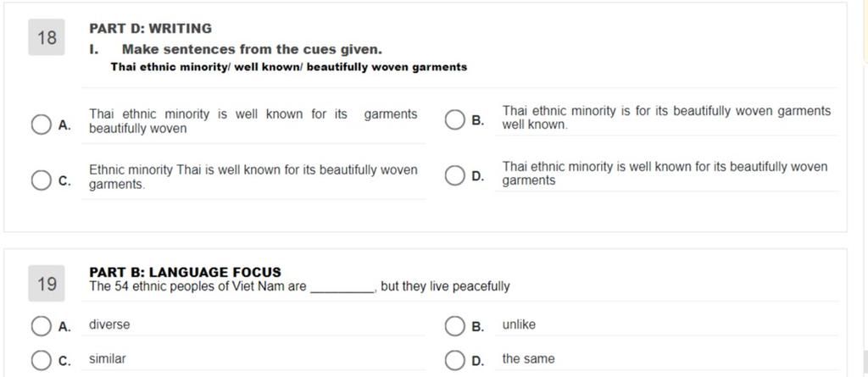Click the answer text 'unlike'
Screen dimensions: 868x377
point(519,324)
